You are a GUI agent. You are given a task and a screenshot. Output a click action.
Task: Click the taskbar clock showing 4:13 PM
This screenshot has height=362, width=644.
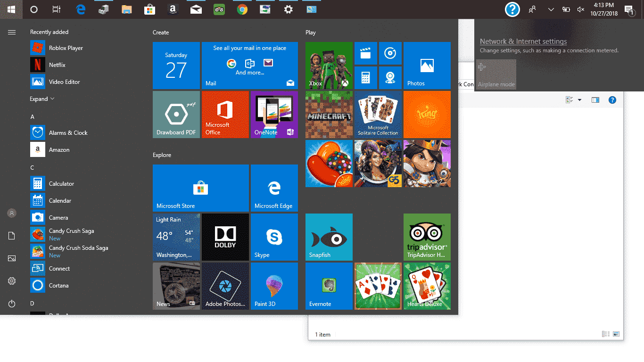pos(604,9)
